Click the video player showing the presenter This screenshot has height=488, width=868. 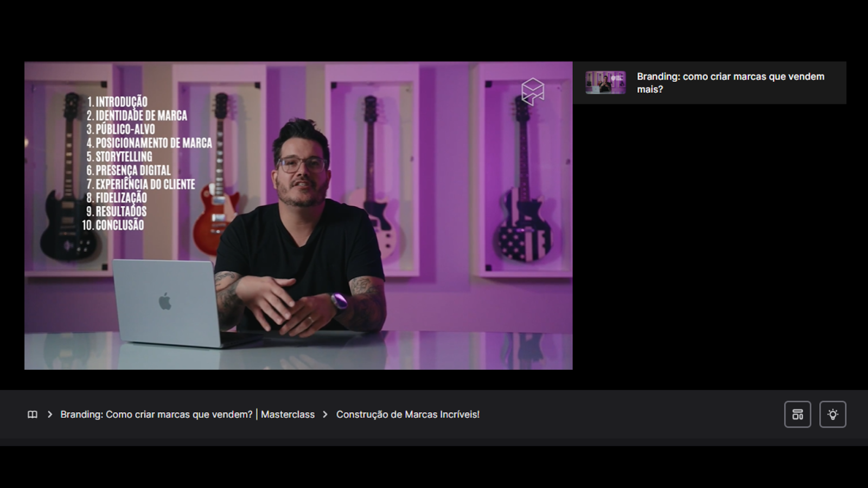coord(298,215)
